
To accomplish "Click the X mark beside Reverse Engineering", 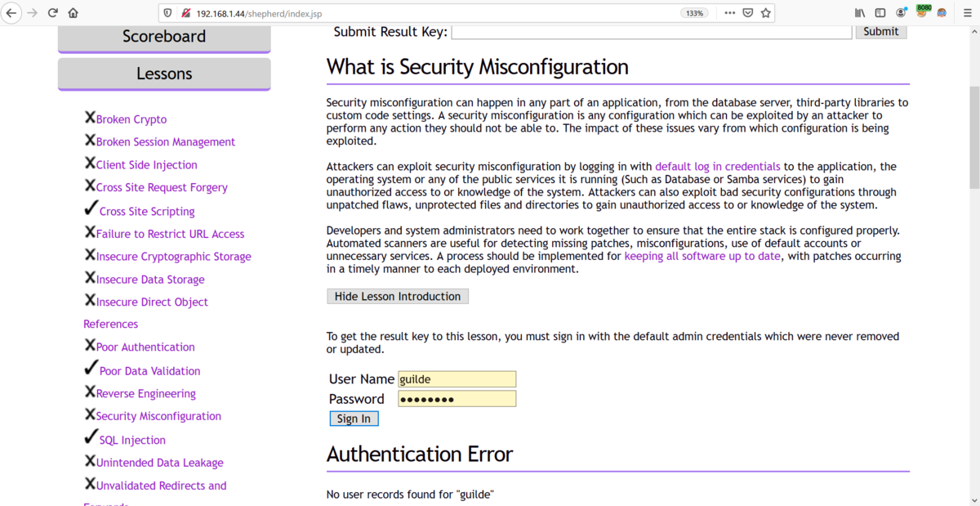I will click(x=90, y=392).
